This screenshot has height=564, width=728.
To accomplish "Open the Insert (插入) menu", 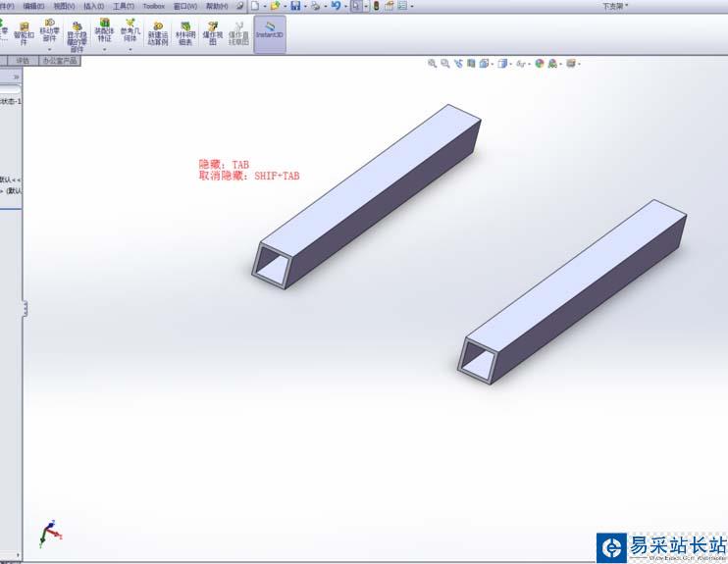I will [94, 7].
